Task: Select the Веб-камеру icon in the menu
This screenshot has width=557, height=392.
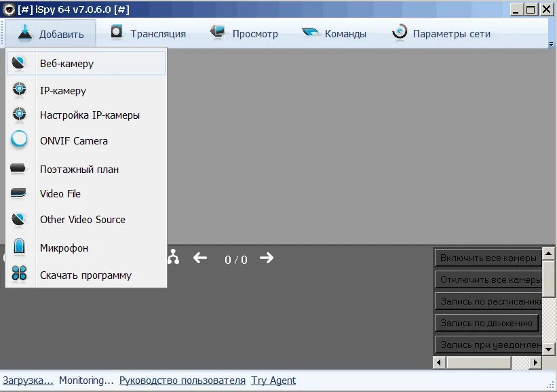Action: [x=19, y=62]
